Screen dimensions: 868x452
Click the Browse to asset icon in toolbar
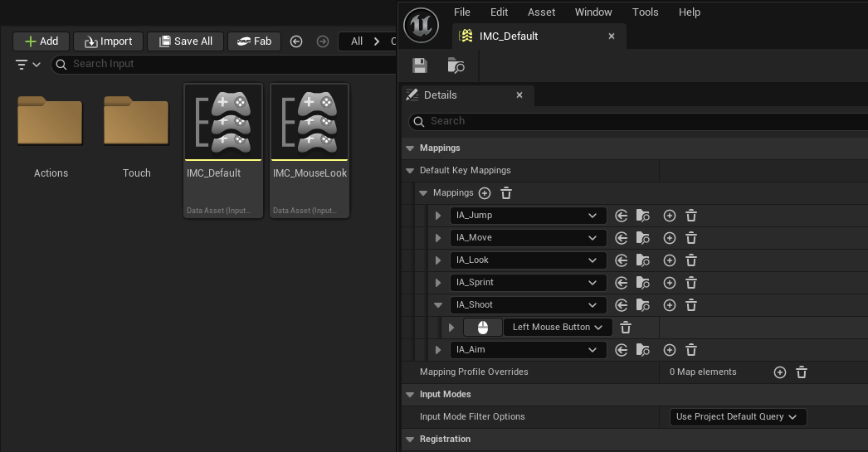456,66
